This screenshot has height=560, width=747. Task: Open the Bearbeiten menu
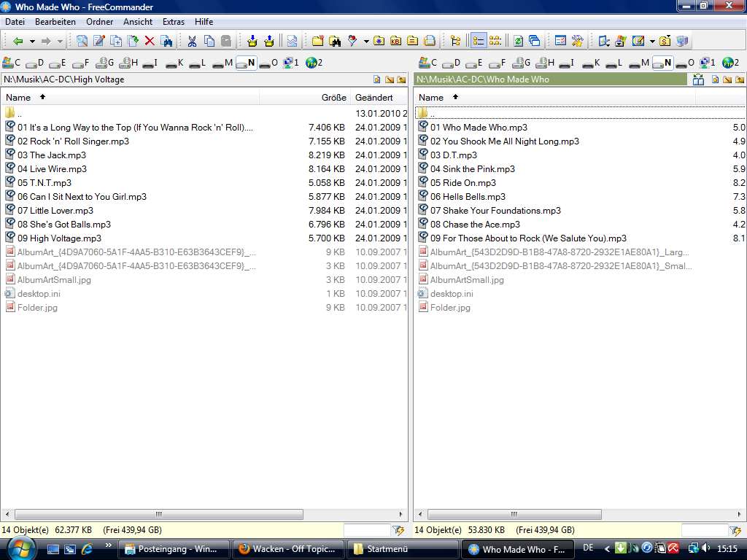point(55,21)
